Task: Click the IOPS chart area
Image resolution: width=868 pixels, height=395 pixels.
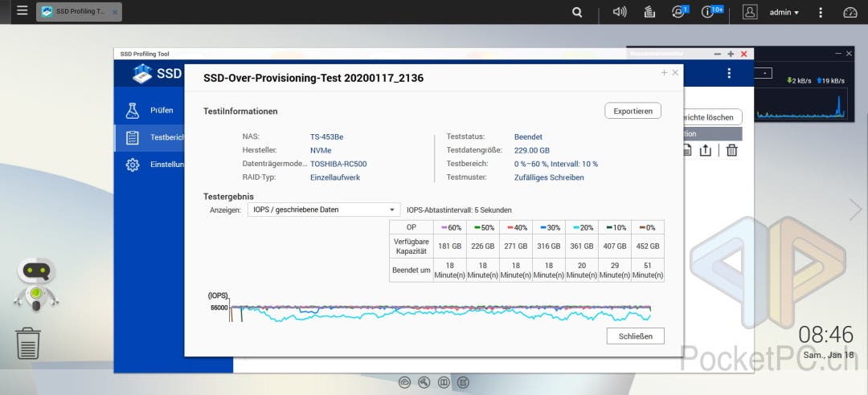Action: tap(440, 313)
